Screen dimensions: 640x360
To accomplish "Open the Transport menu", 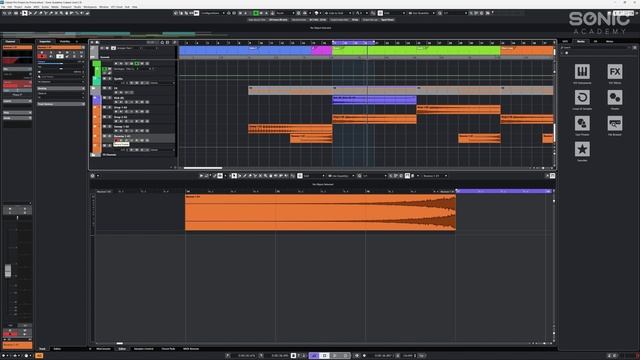I will tap(66, 7).
